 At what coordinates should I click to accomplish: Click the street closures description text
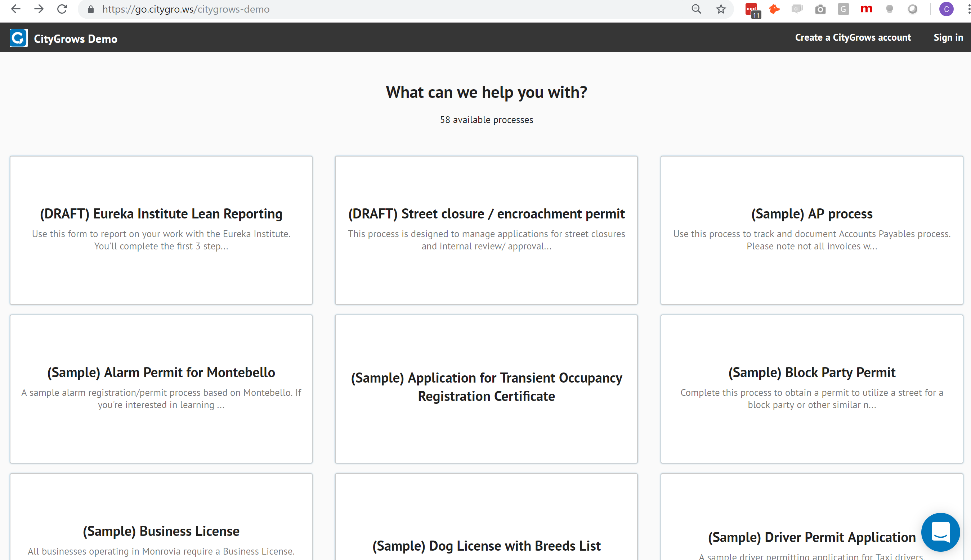tap(486, 240)
